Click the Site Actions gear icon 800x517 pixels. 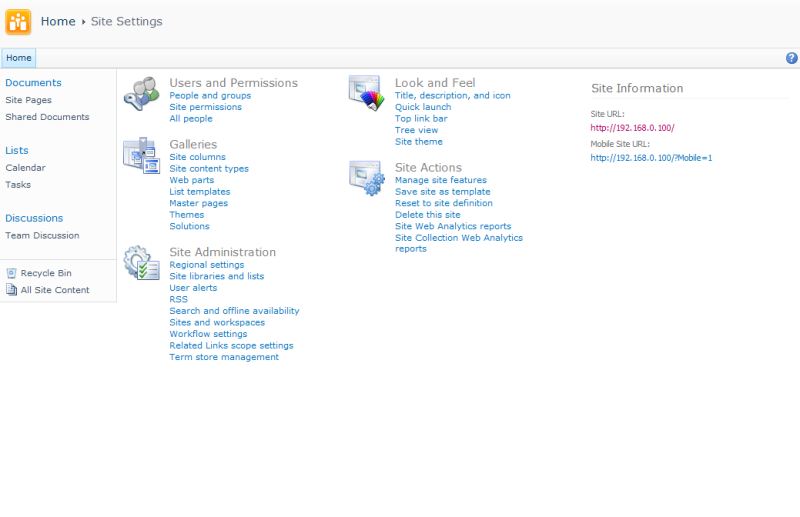click(365, 178)
